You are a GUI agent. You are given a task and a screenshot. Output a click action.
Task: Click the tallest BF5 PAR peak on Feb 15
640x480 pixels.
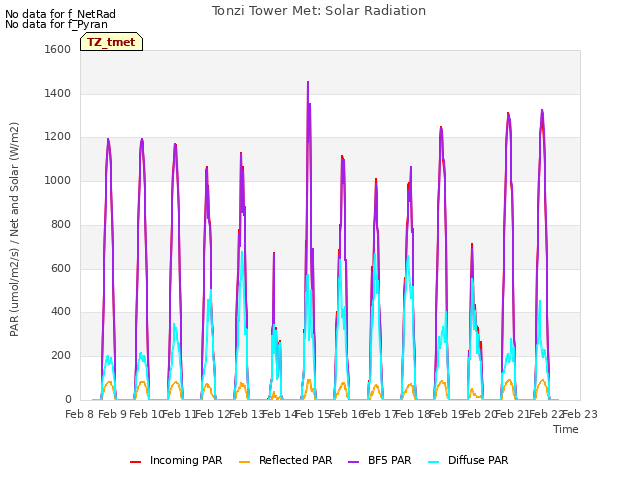point(308,82)
